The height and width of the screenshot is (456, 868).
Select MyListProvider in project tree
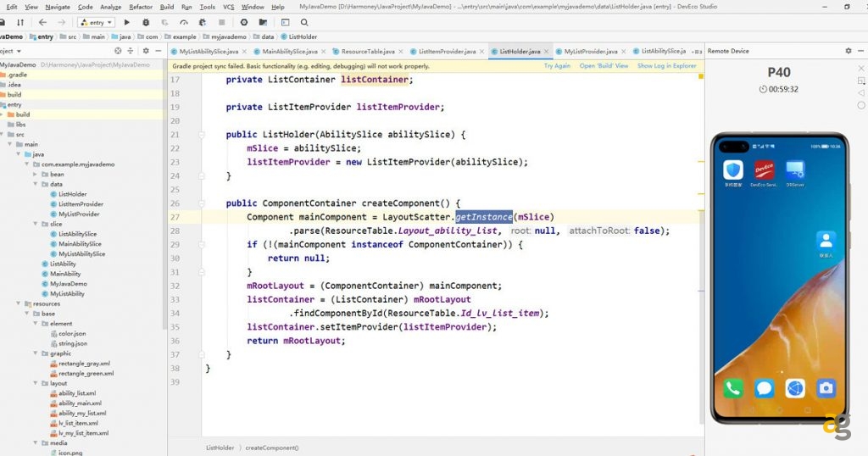(79, 214)
